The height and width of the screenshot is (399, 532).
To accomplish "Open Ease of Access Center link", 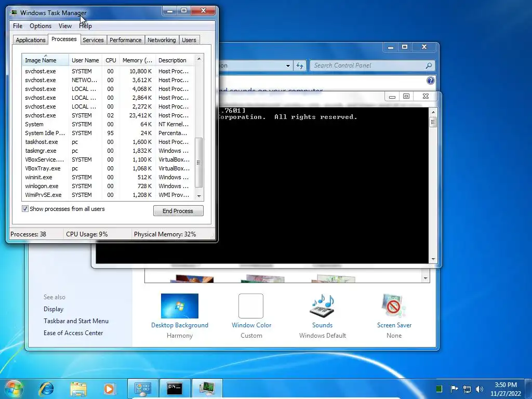I will 73,333.
